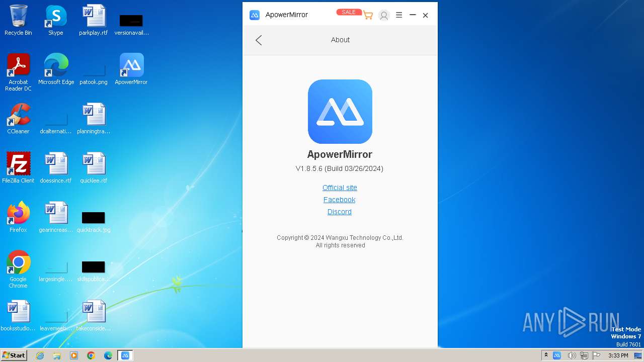Open the volume control in tray

(x=572, y=355)
